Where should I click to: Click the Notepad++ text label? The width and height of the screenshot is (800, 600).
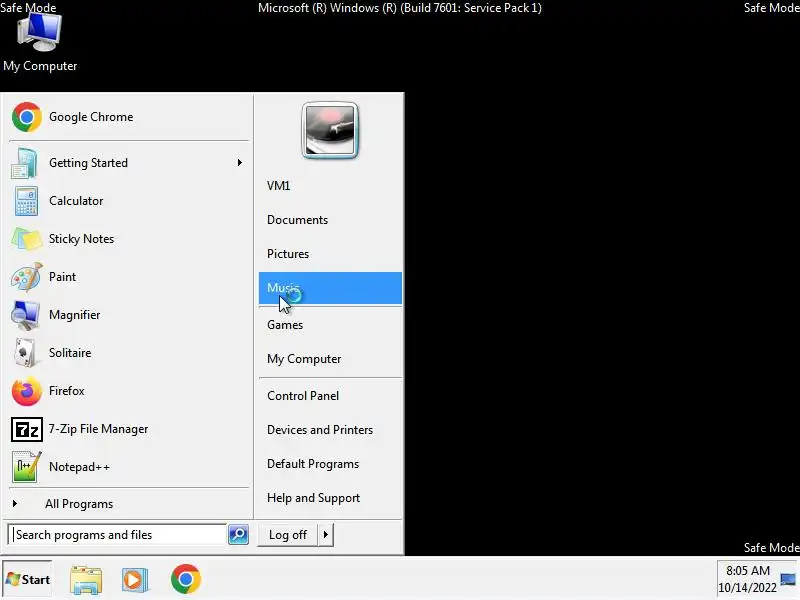coord(79,467)
